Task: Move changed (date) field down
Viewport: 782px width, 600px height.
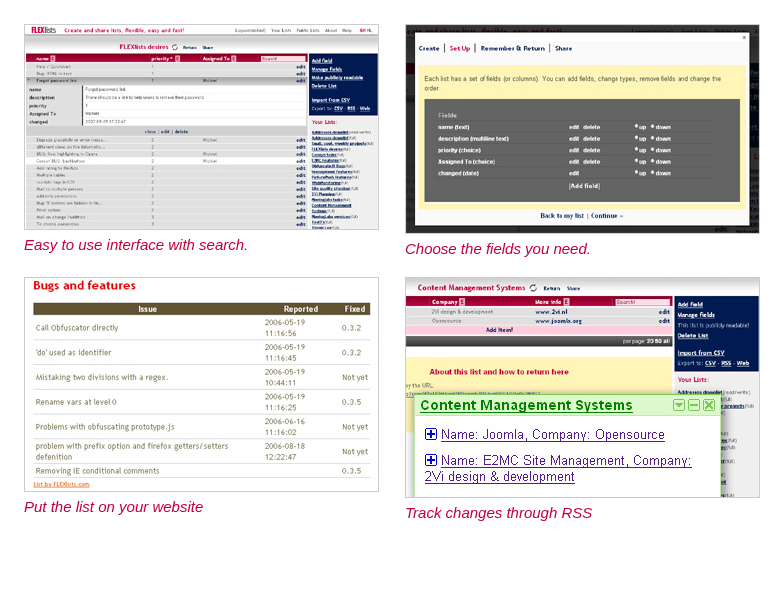Action: pyautogui.click(x=661, y=173)
